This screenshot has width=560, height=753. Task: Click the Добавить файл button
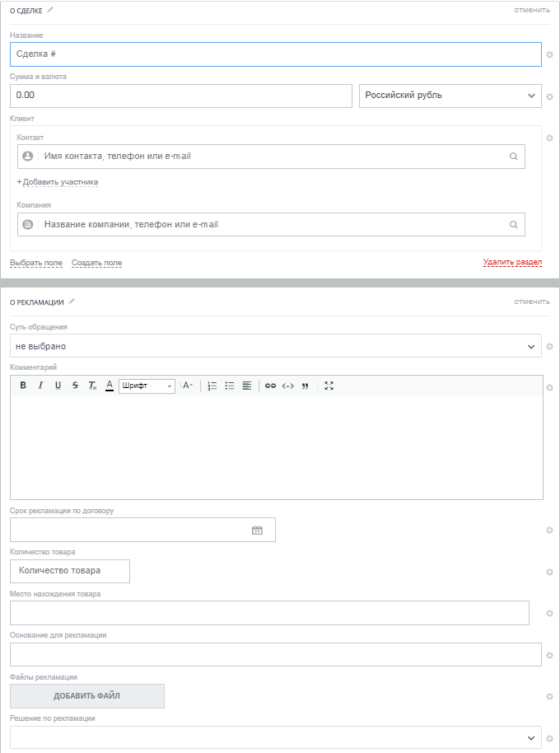[87, 696]
